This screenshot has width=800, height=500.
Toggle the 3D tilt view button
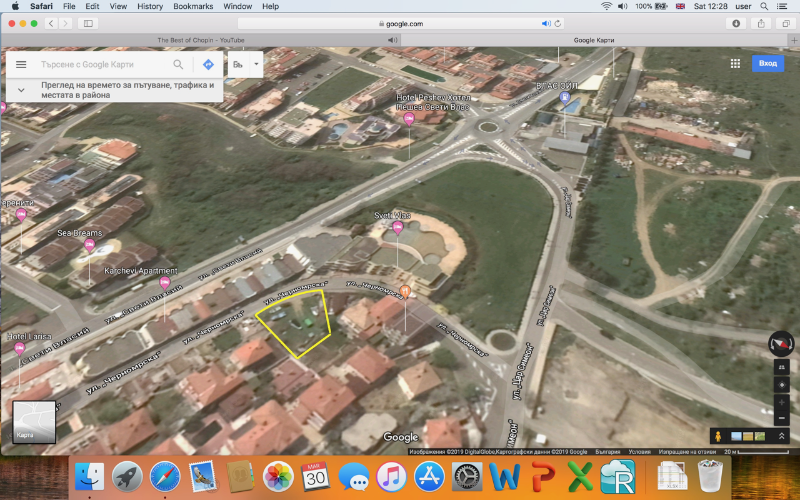[x=781, y=367]
